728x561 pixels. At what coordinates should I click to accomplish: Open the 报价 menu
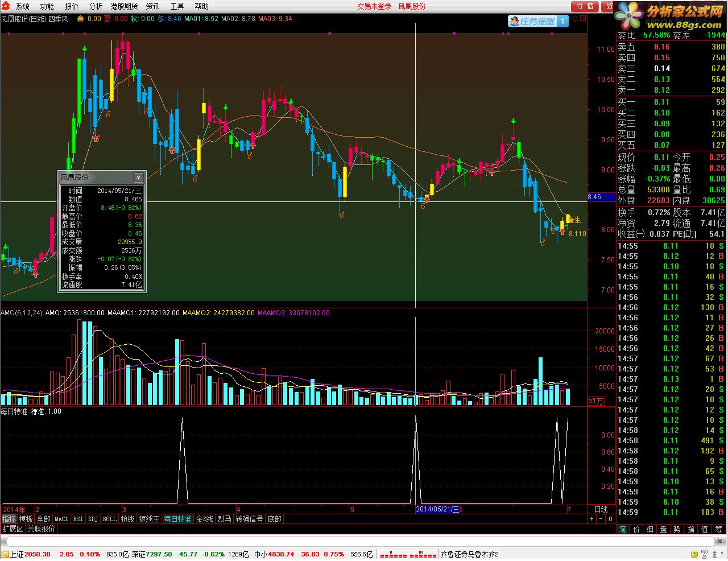point(72,6)
